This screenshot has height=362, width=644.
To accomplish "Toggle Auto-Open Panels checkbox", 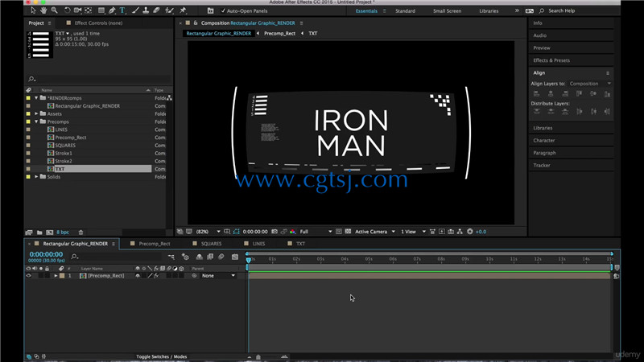I will (x=223, y=10).
